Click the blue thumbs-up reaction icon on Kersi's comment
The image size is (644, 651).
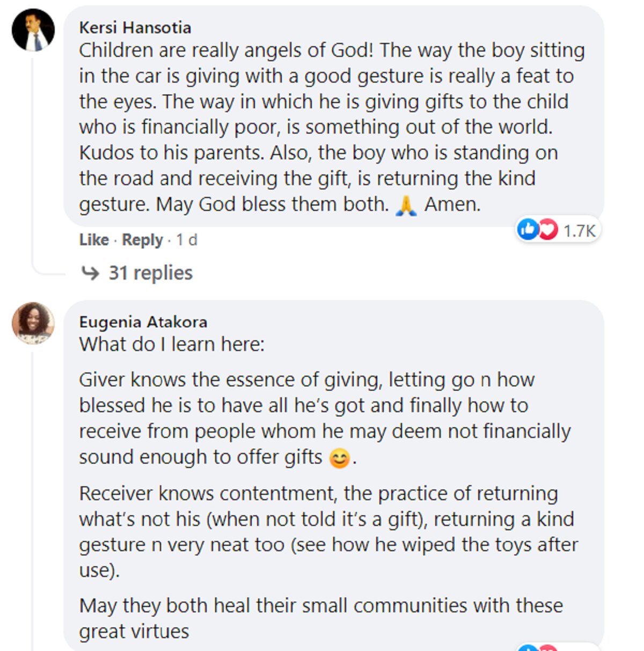528,230
